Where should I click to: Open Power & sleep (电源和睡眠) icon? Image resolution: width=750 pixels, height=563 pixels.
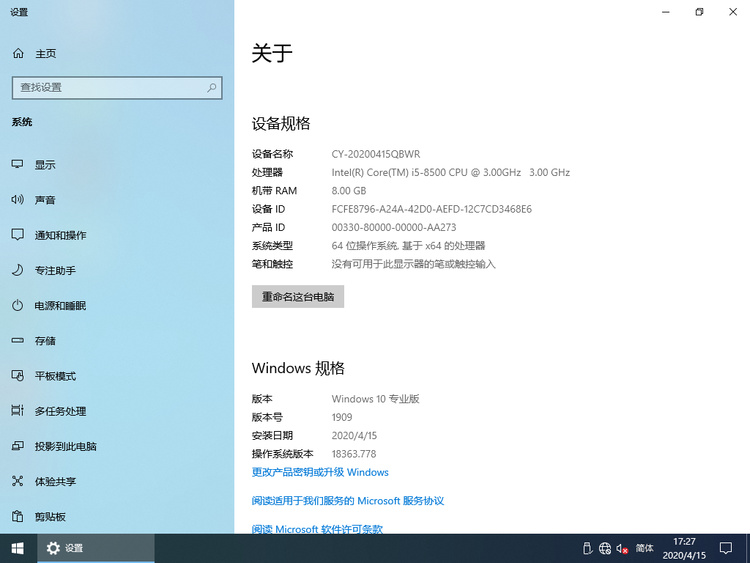point(17,305)
